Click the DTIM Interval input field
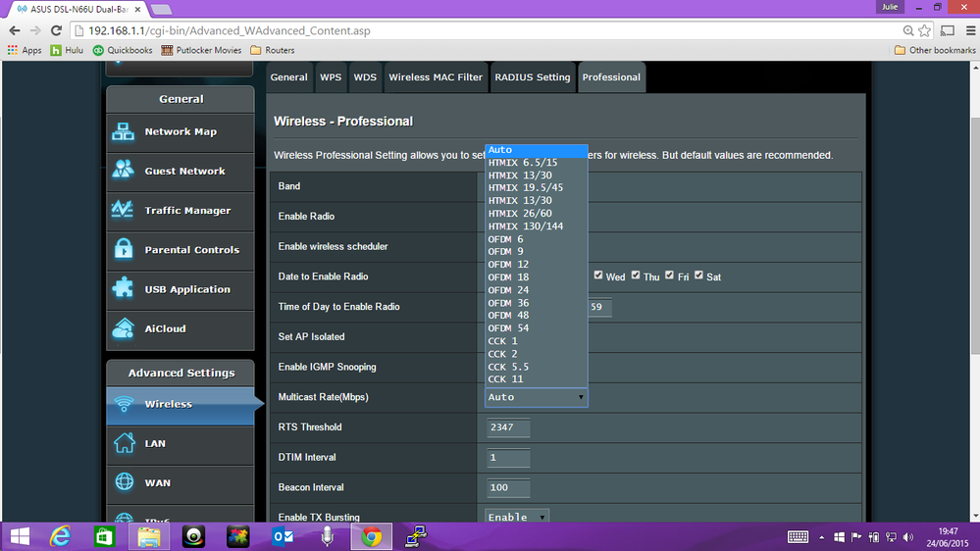Screen dimensions: 980x551 (508, 457)
